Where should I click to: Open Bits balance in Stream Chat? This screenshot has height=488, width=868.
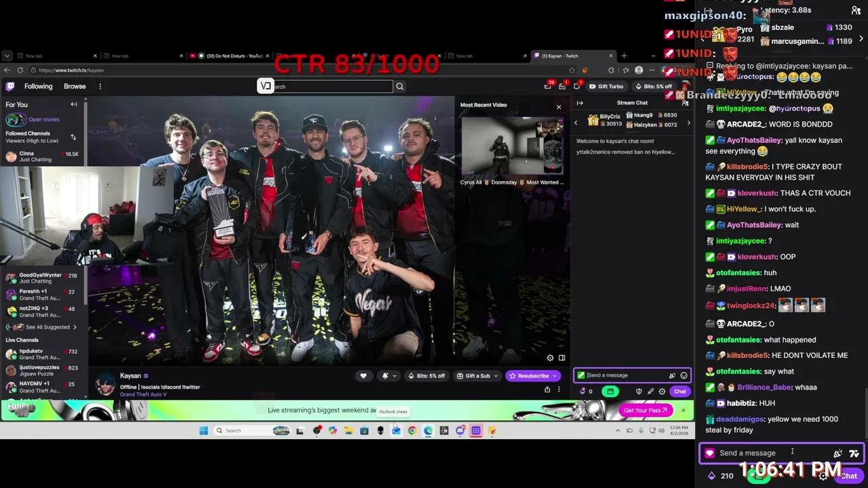click(x=586, y=391)
